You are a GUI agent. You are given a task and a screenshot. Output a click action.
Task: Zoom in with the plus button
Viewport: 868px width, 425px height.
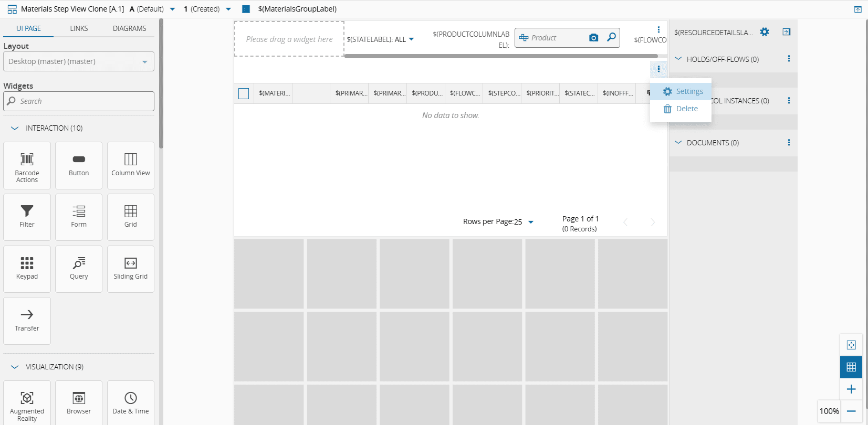pyautogui.click(x=851, y=389)
